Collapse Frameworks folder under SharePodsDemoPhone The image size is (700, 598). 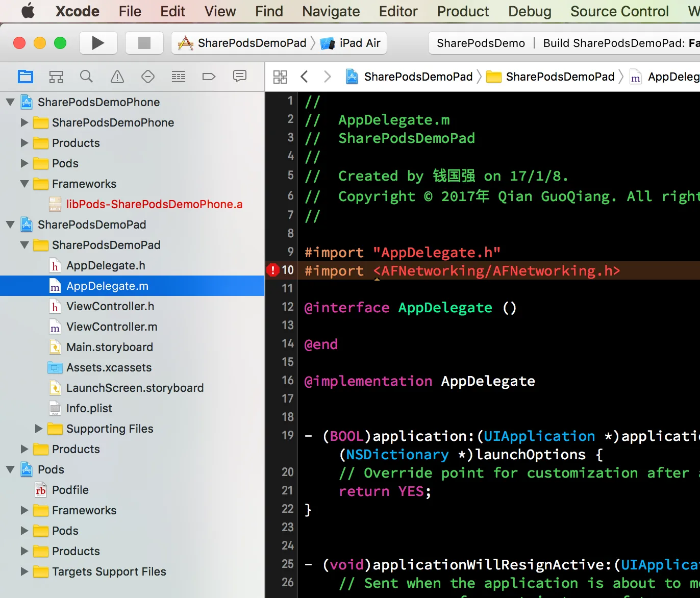coord(24,184)
